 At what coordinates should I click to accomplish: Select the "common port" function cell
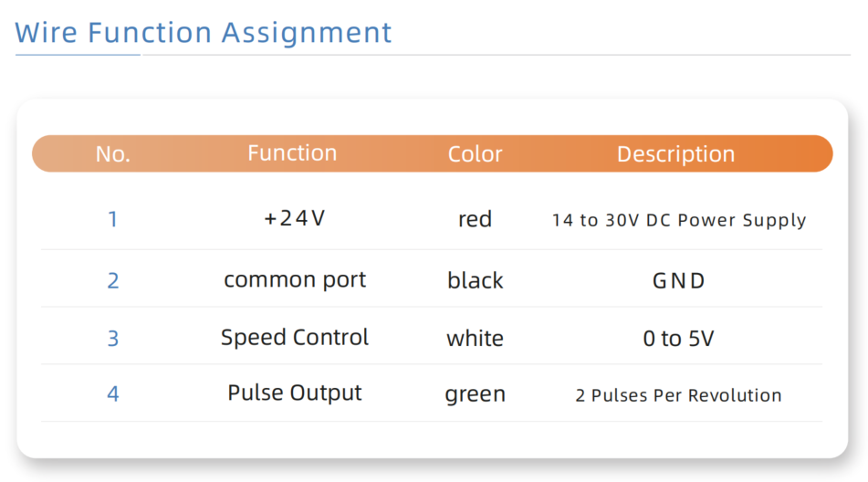295,279
